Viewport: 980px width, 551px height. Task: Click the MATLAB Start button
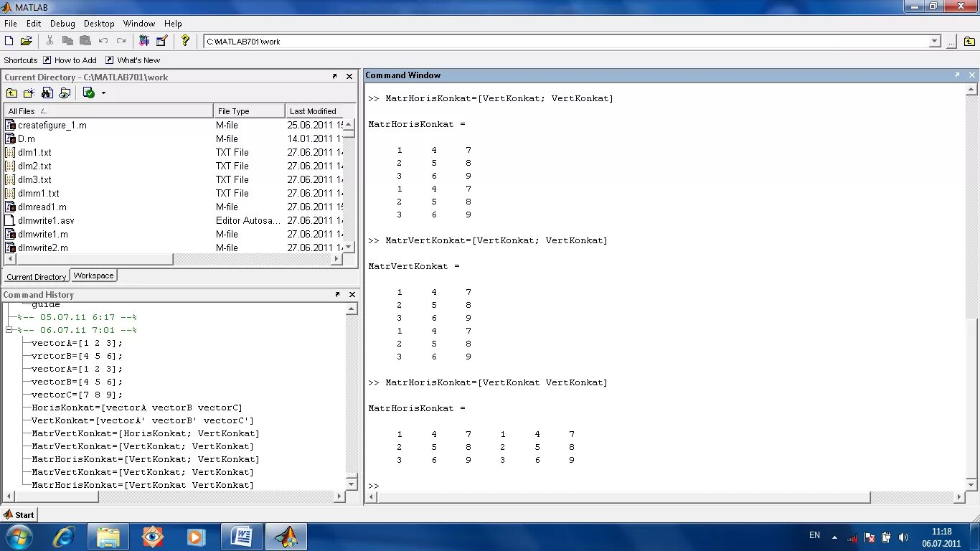pyautogui.click(x=19, y=514)
